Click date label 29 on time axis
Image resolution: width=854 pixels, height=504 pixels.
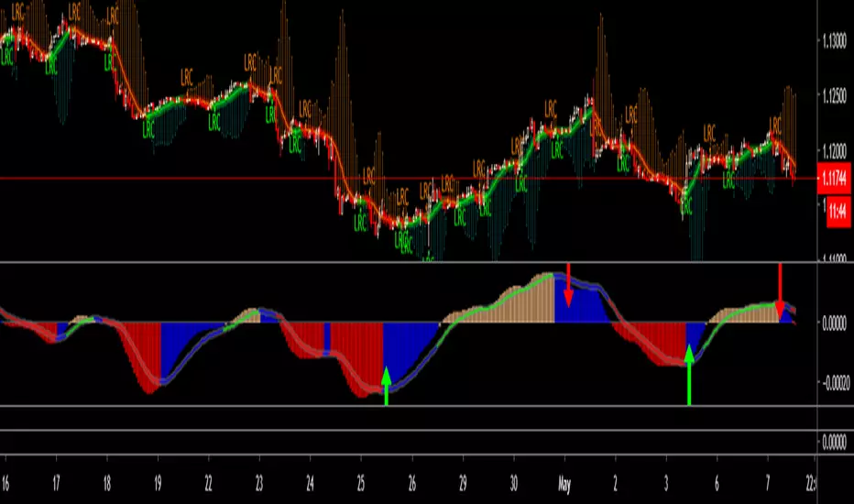[463, 483]
